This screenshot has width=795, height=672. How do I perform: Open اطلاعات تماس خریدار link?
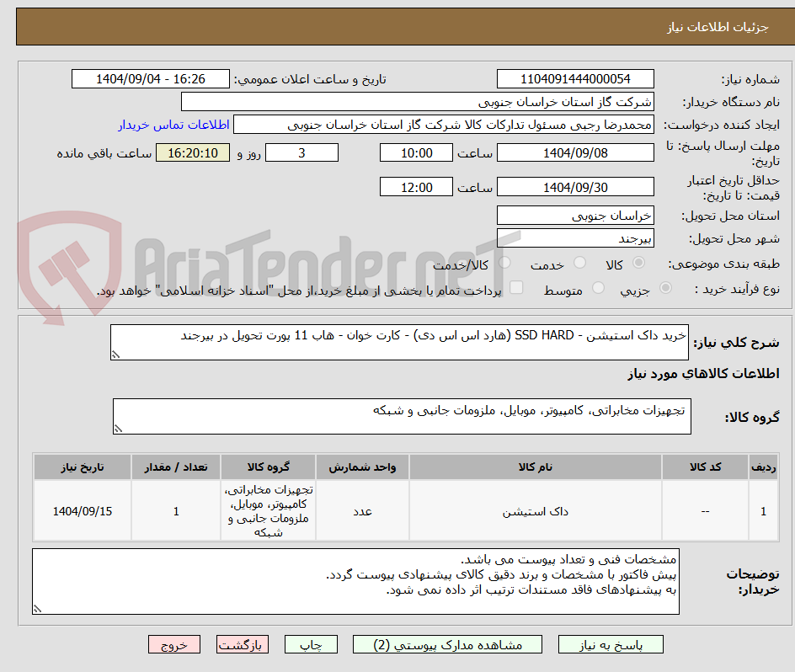point(173,125)
